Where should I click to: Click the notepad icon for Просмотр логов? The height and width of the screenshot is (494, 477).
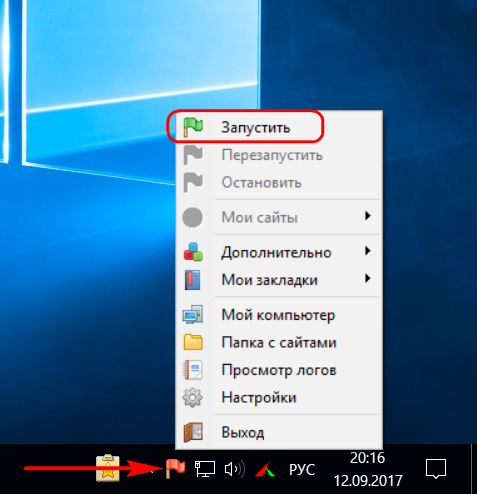(193, 370)
